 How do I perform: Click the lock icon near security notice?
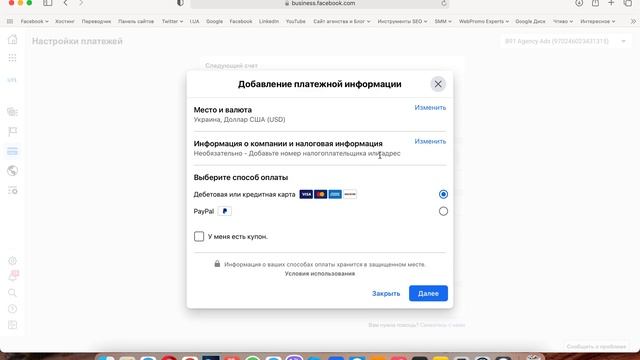point(217,264)
